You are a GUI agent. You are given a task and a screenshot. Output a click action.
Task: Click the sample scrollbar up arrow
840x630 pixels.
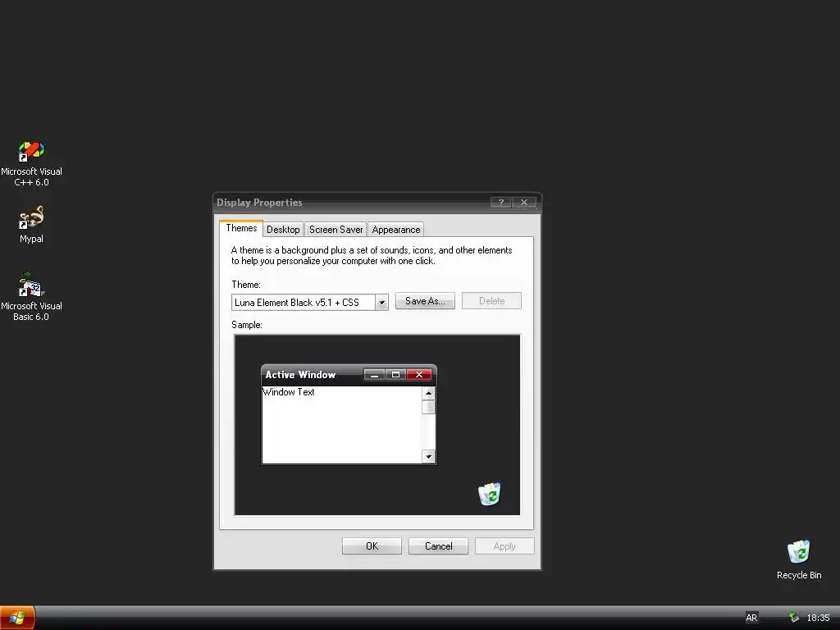tap(428, 393)
